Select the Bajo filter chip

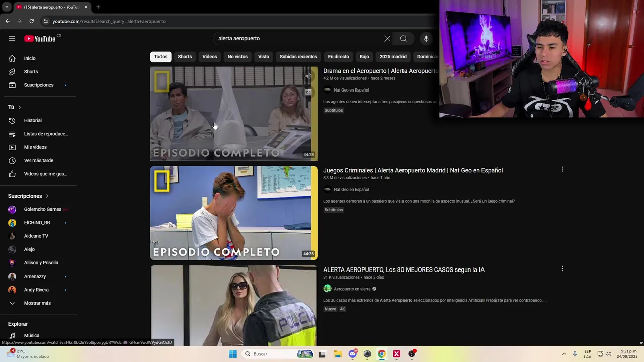tap(364, 57)
